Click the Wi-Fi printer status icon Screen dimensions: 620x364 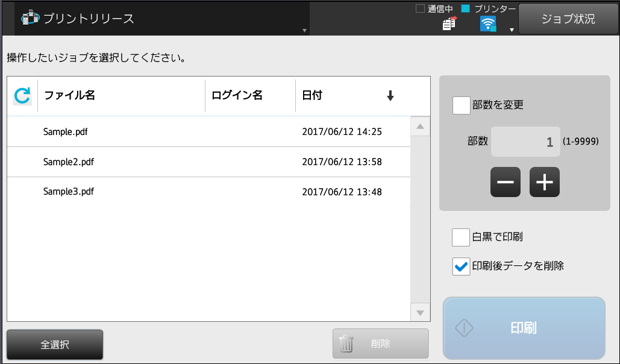tap(488, 24)
